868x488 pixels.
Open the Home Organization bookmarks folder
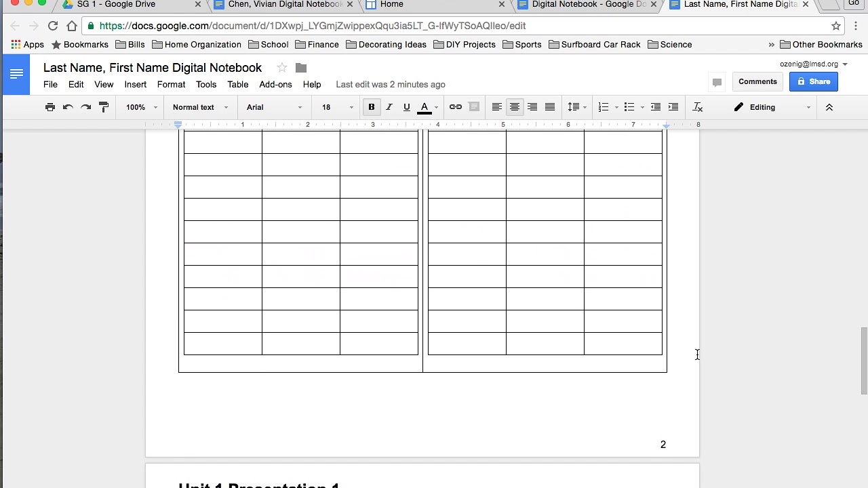click(197, 45)
